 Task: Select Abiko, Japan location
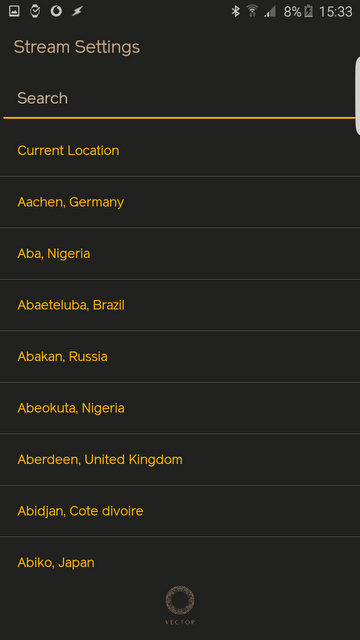pos(180,562)
